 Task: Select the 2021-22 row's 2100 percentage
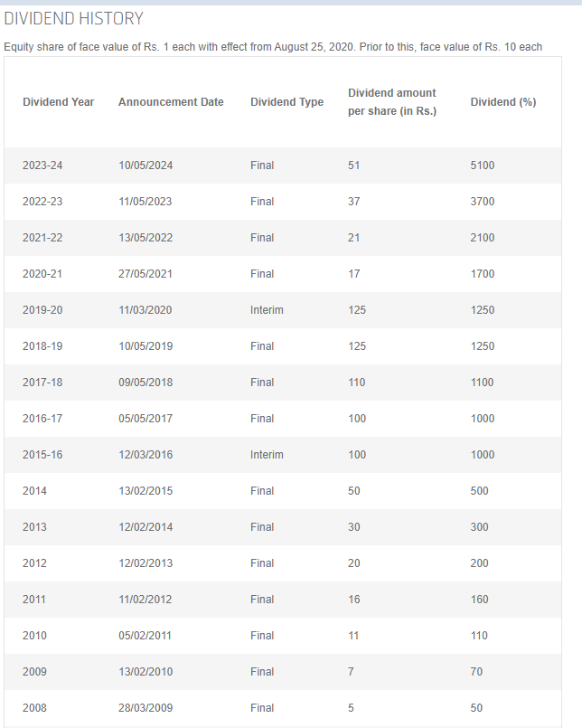click(483, 238)
